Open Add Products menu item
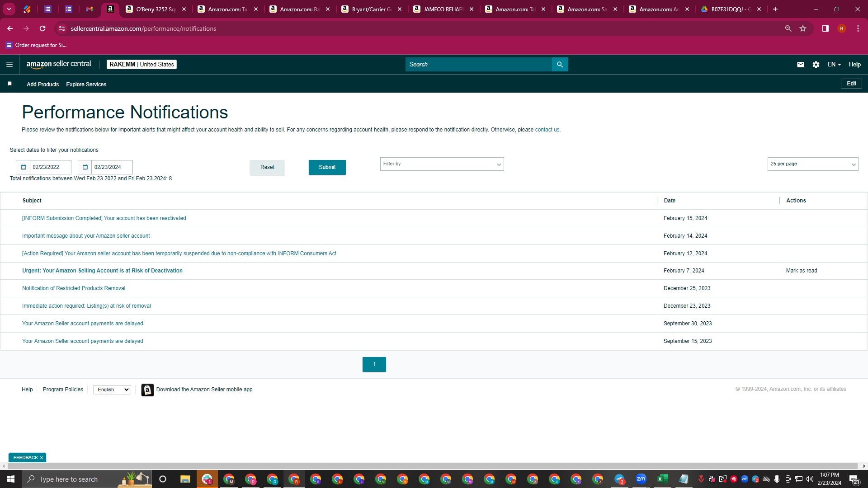 [x=43, y=84]
